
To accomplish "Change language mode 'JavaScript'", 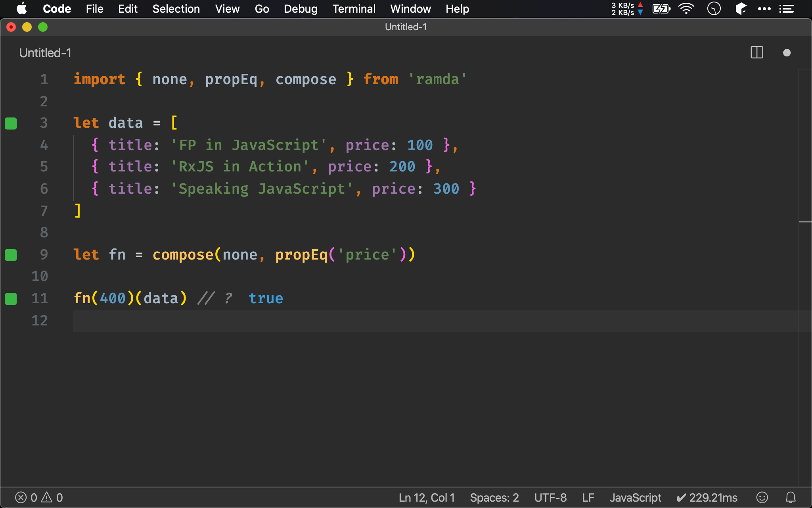I will click(x=635, y=498).
